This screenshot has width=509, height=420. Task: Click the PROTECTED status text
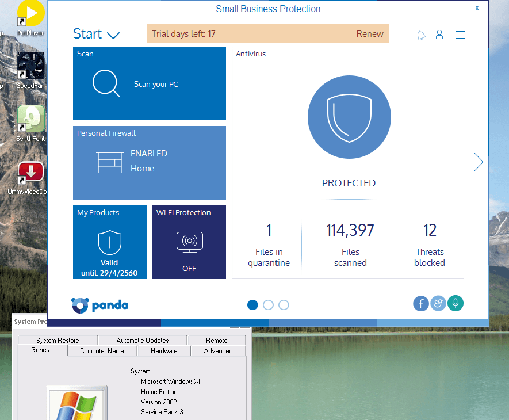pyautogui.click(x=349, y=183)
